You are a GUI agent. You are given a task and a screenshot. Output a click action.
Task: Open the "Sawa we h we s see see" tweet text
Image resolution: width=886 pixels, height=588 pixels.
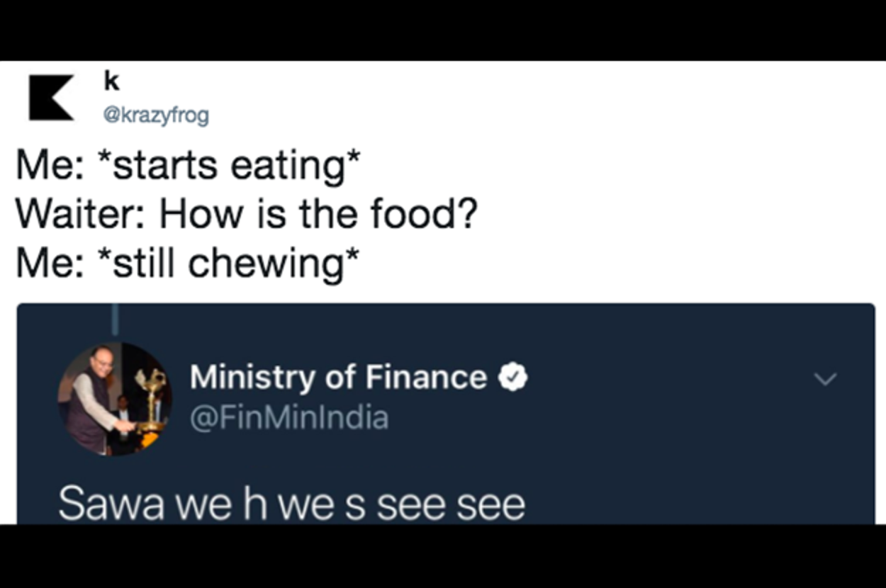(291, 504)
